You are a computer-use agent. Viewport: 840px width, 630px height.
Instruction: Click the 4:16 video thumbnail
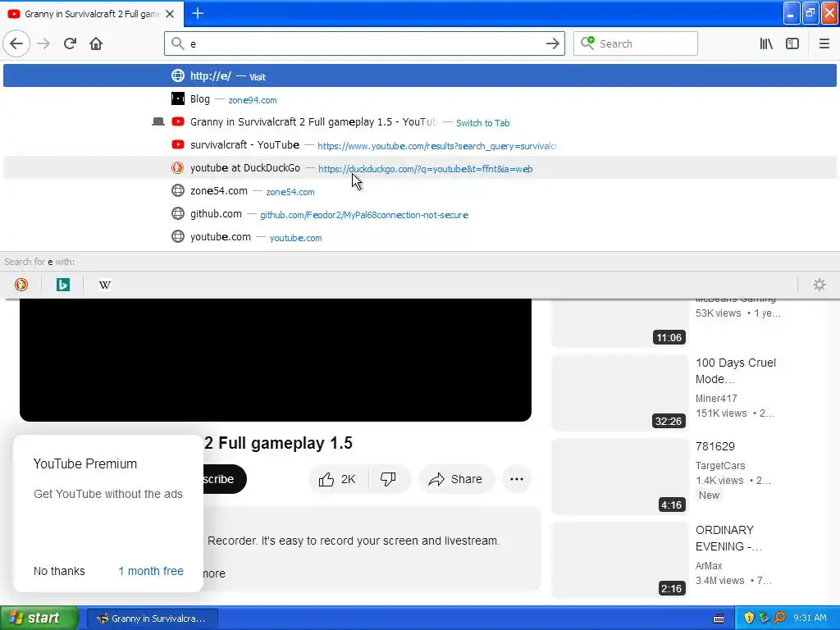[x=620, y=477]
